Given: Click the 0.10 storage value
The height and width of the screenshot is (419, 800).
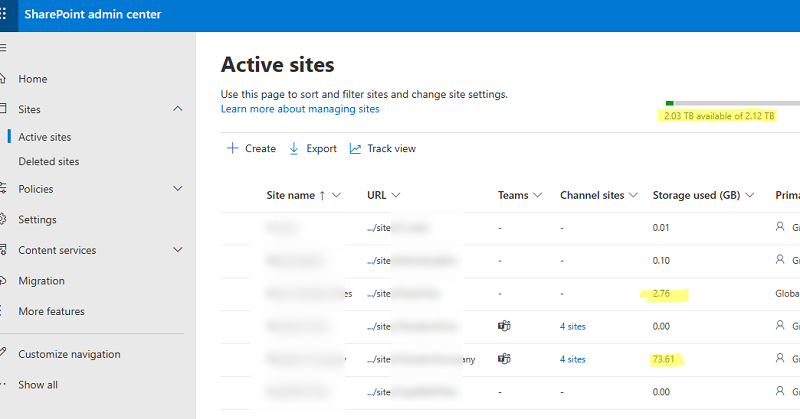Looking at the screenshot, I should click(661, 260).
